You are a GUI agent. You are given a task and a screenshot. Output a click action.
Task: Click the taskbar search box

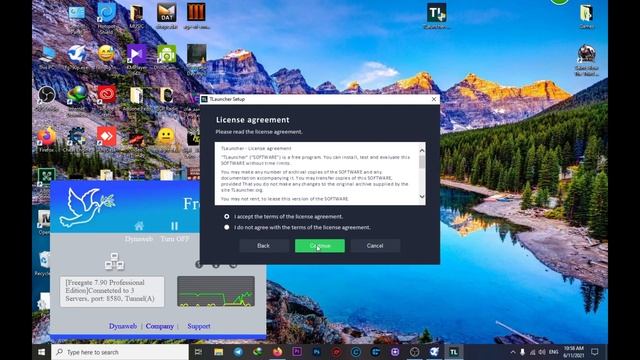(x=120, y=352)
